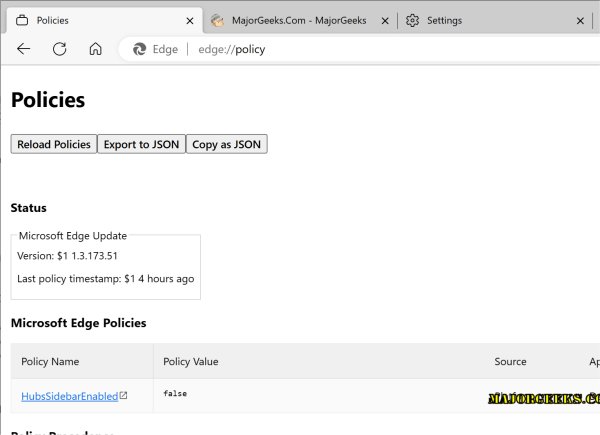
Task: Open the home page icon
Action: (x=95, y=49)
